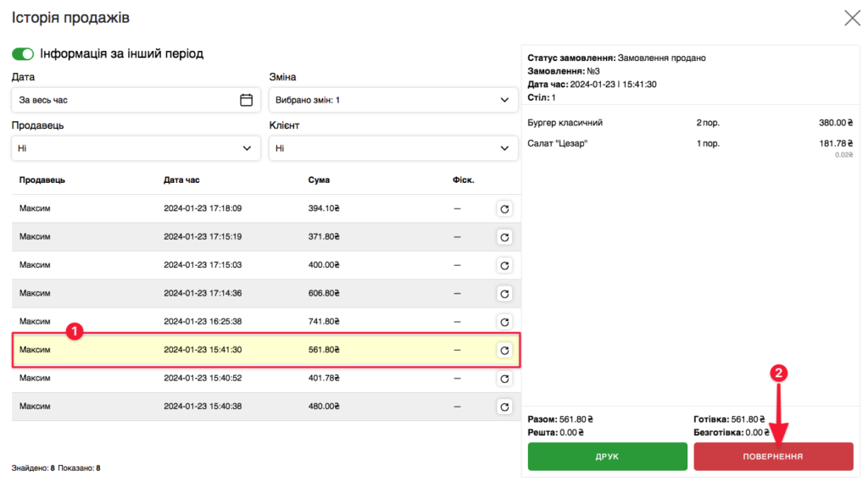Click refresh icon on the highlighted 561.80₴ row
Screen dimensions: 868x482
tap(504, 350)
